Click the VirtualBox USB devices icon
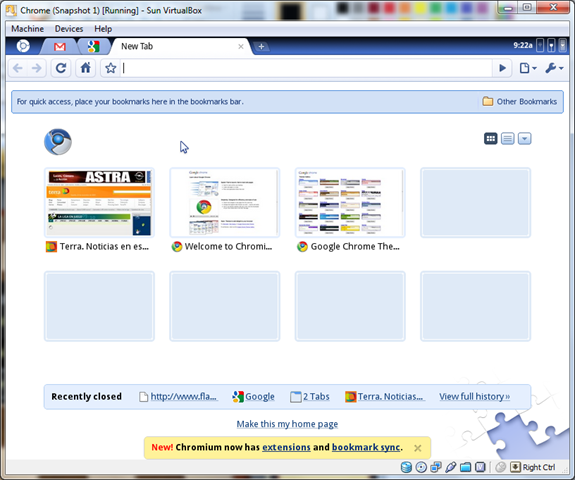Screen dimensions: 575x480 (451, 467)
